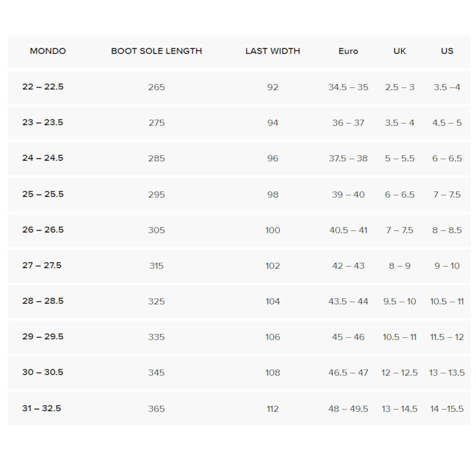Click US size 13 – 13.5 cell
Viewport: 476px width, 476px height.
click(447, 373)
